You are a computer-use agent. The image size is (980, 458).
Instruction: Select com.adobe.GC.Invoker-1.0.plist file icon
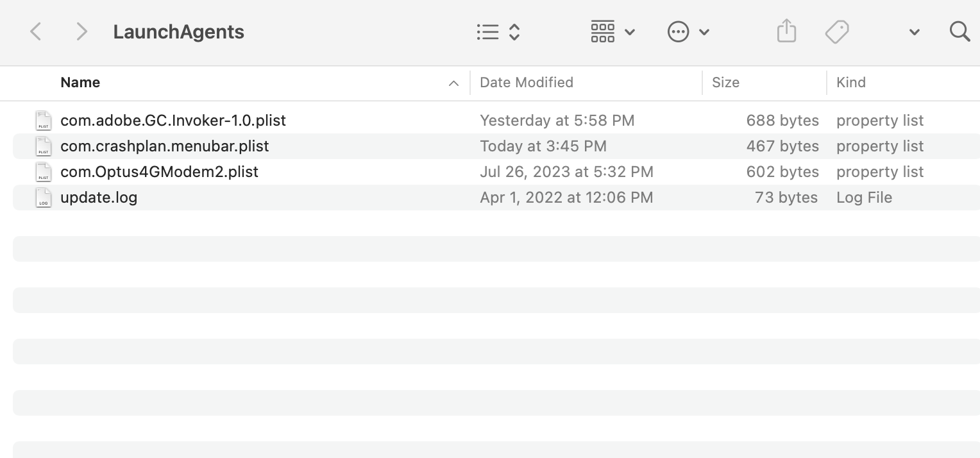point(44,121)
